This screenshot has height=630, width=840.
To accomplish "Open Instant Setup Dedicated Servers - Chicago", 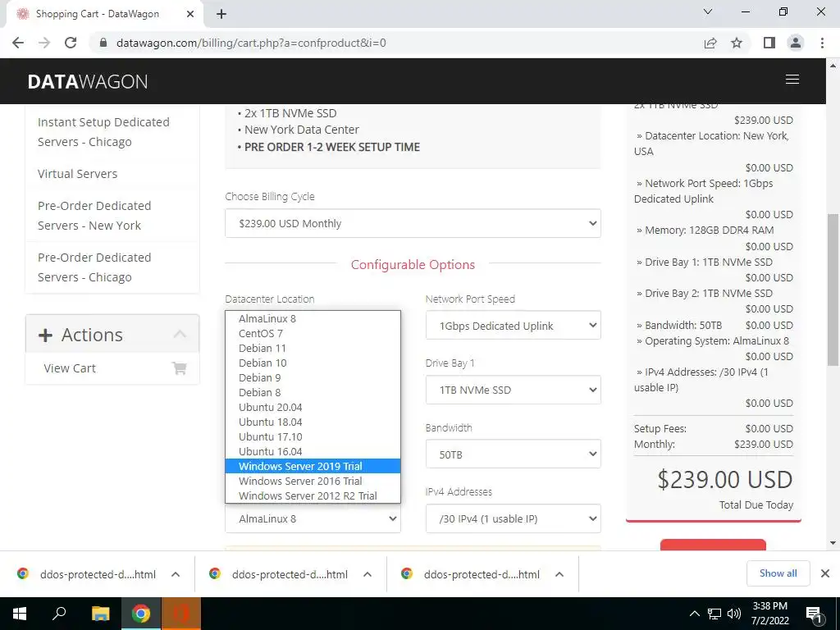I will [103, 132].
